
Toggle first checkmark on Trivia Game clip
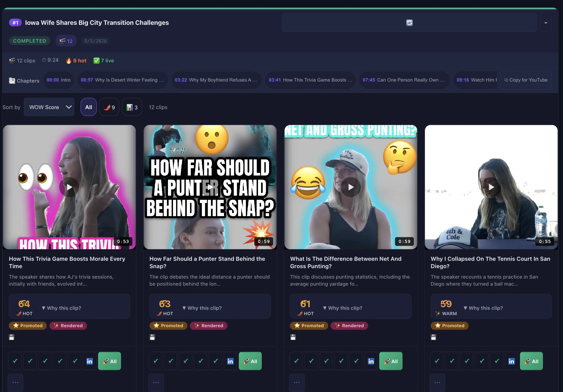click(15, 361)
